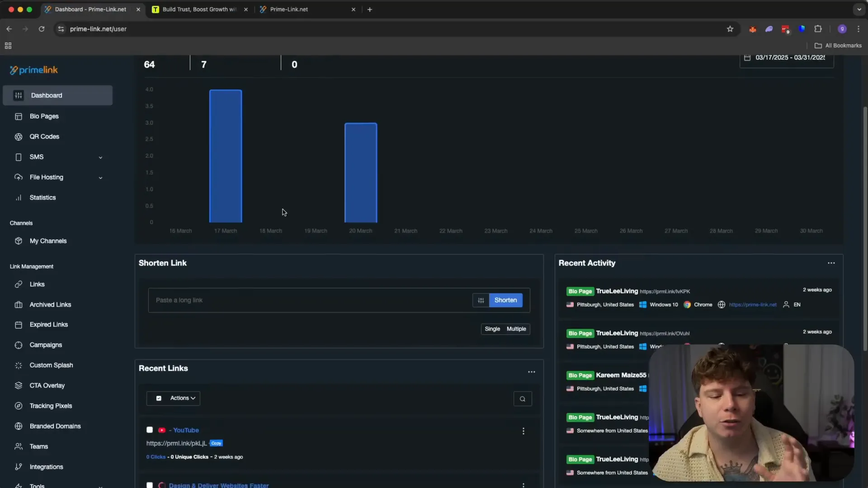The width and height of the screenshot is (868, 488).
Task: Click the Shorten button
Action: tap(505, 300)
